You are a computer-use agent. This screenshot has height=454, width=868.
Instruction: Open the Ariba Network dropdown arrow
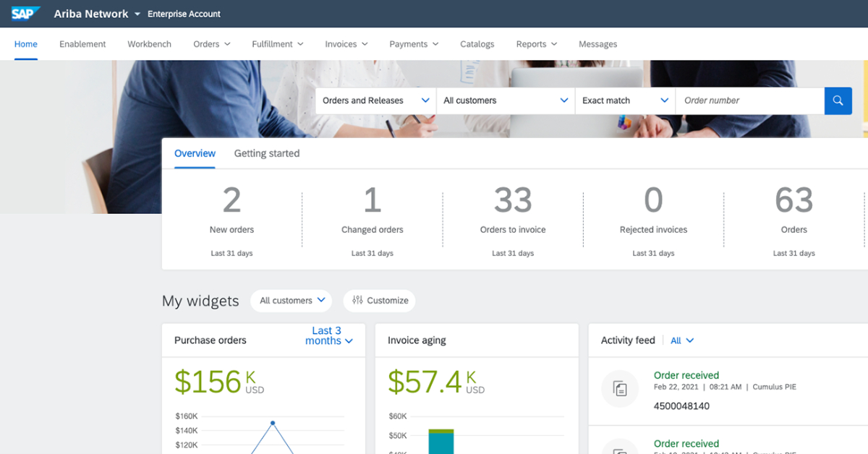(x=137, y=14)
